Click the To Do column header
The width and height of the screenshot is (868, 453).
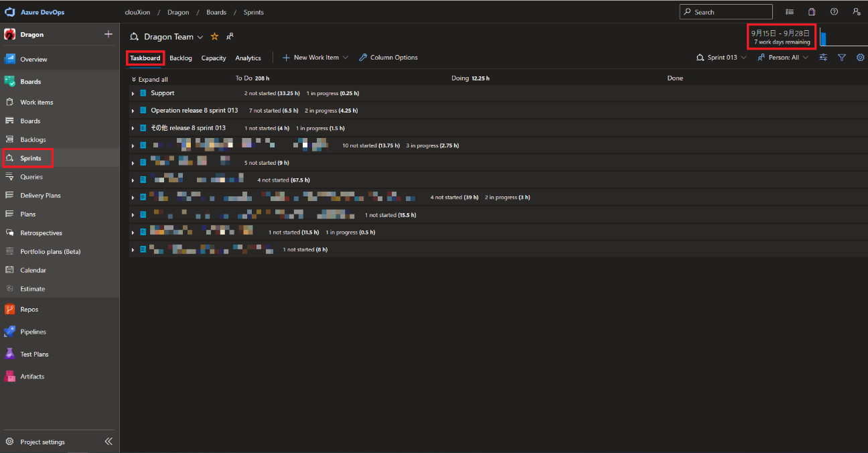click(x=252, y=78)
